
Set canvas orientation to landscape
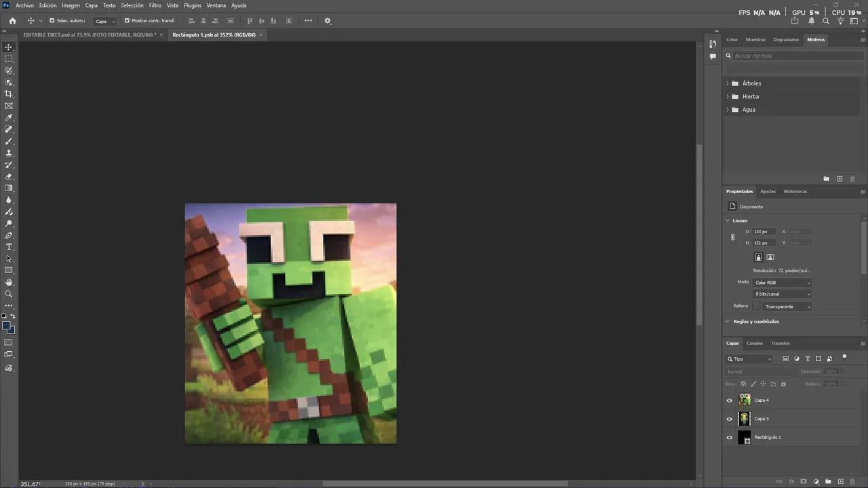point(770,258)
